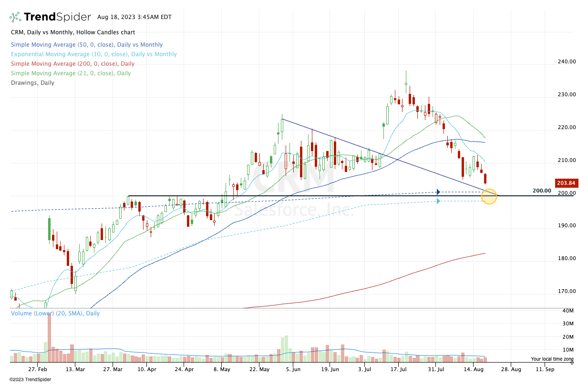
Task: Click the 220.00 price axis label
Action: (567, 127)
